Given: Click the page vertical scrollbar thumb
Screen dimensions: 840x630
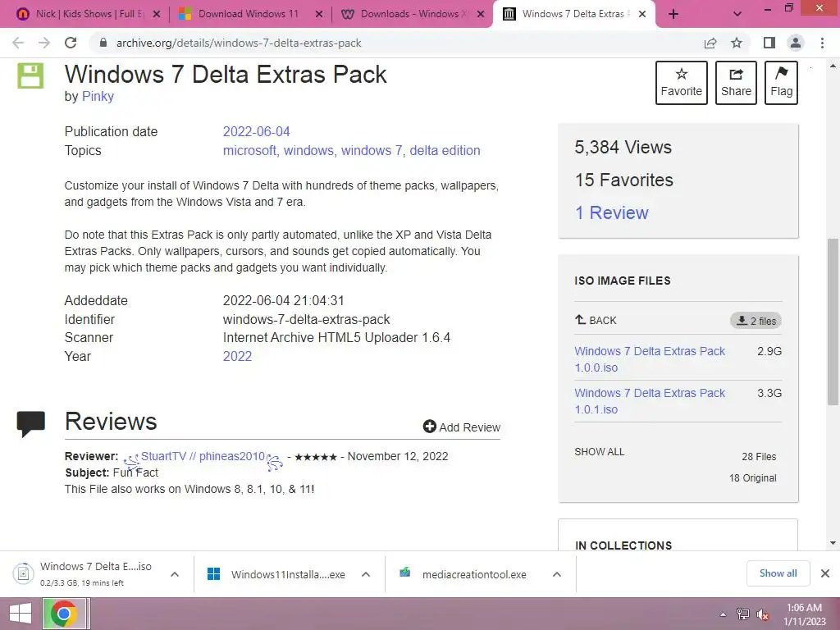Looking at the screenshot, I should point(833,321).
